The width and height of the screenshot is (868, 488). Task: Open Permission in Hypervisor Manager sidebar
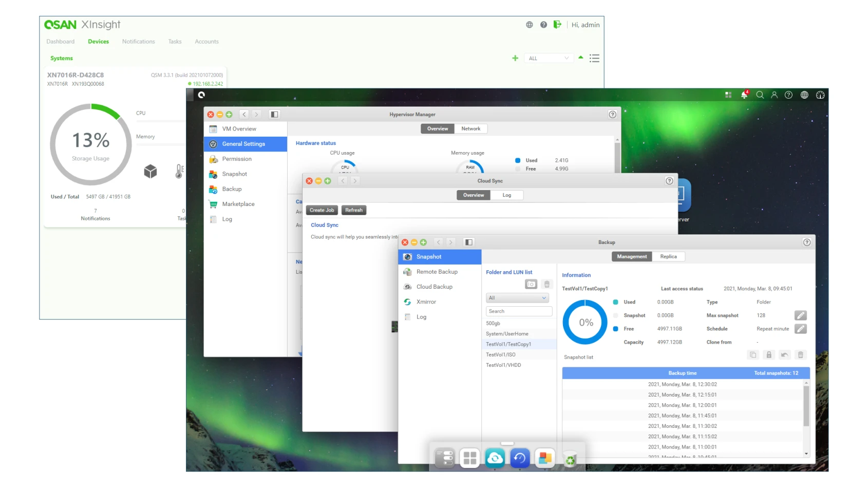(246, 159)
